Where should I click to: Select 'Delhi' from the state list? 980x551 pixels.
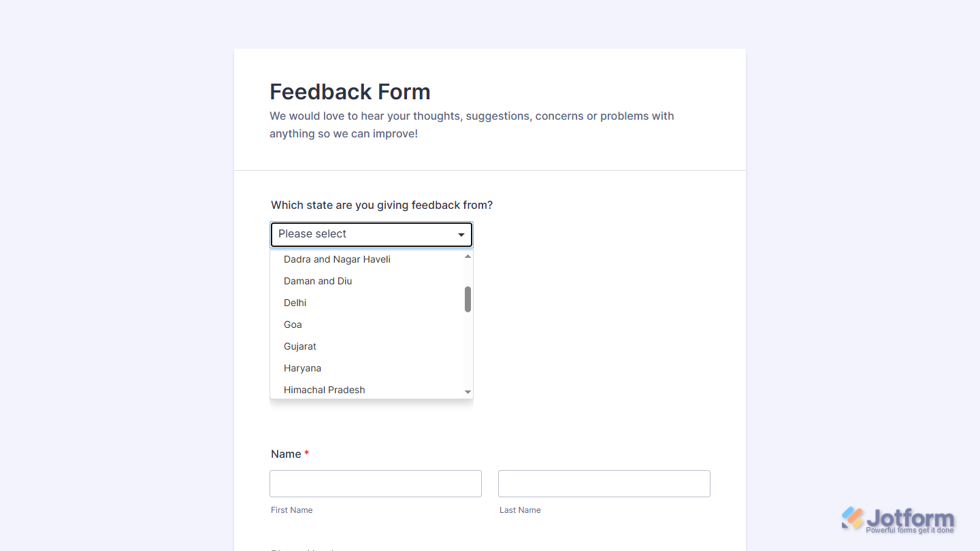(x=295, y=303)
